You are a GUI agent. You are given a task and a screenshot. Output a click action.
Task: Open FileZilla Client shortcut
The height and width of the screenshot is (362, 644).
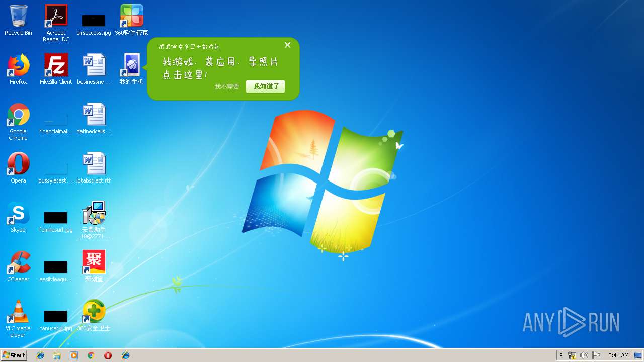(56, 69)
